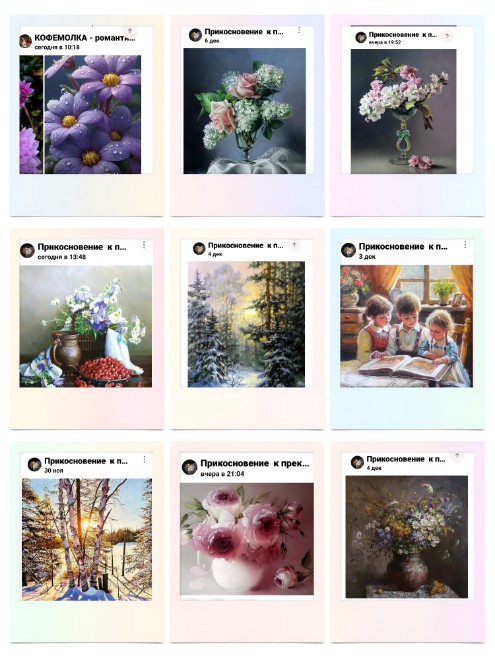Click the share arrow on the КОФЕМОЛКА post
Image resolution: width=495 pixels, height=660 pixels.
pos(130,31)
